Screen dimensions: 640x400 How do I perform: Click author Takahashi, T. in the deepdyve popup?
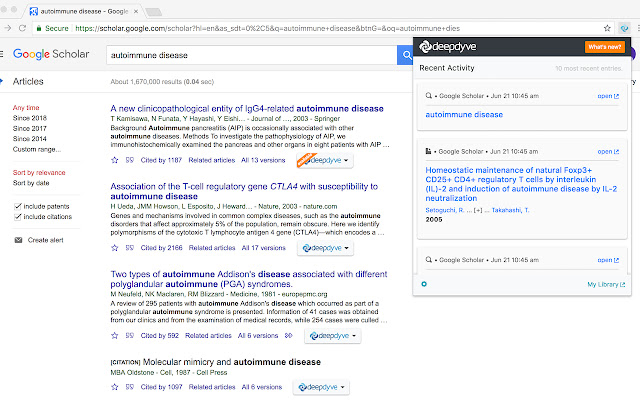[x=510, y=210]
